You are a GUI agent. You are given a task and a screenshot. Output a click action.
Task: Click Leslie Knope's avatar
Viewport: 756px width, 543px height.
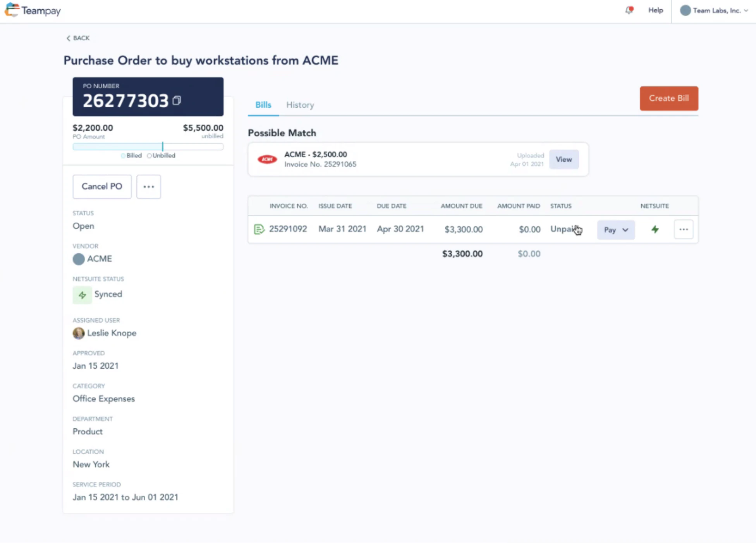78,333
